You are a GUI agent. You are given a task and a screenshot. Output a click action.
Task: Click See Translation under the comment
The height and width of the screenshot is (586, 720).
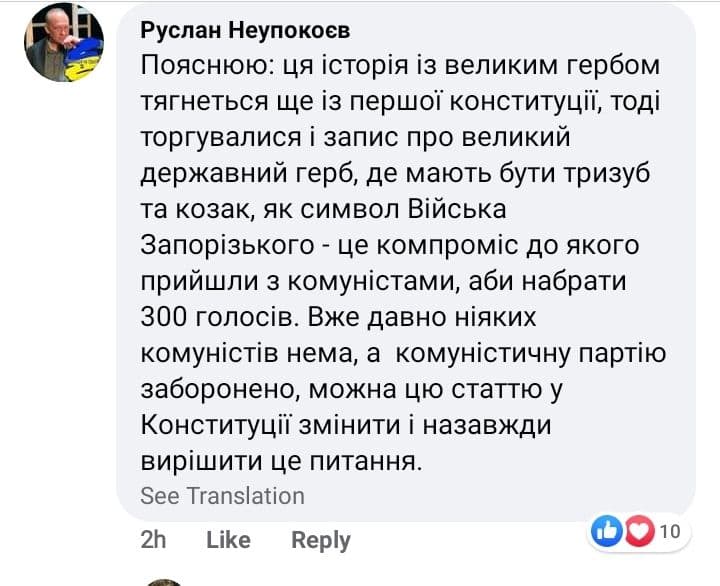pos(222,496)
